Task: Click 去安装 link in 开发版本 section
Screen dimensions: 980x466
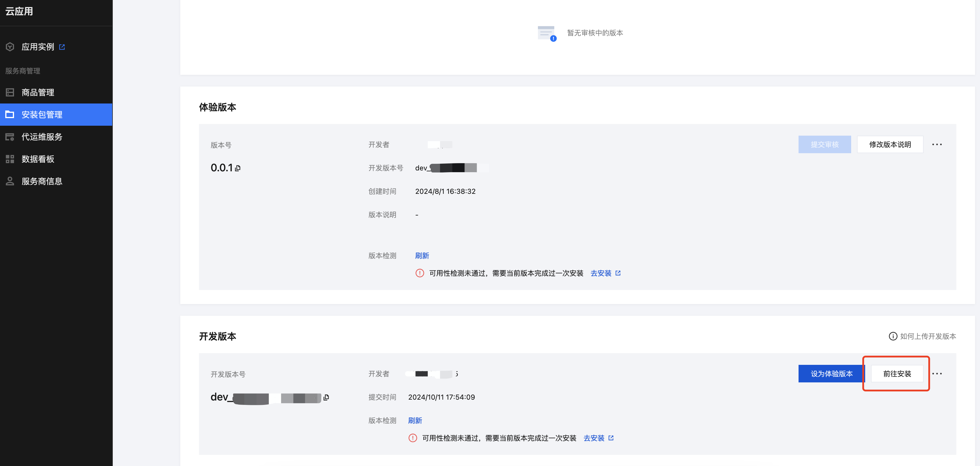Action: tap(593, 438)
